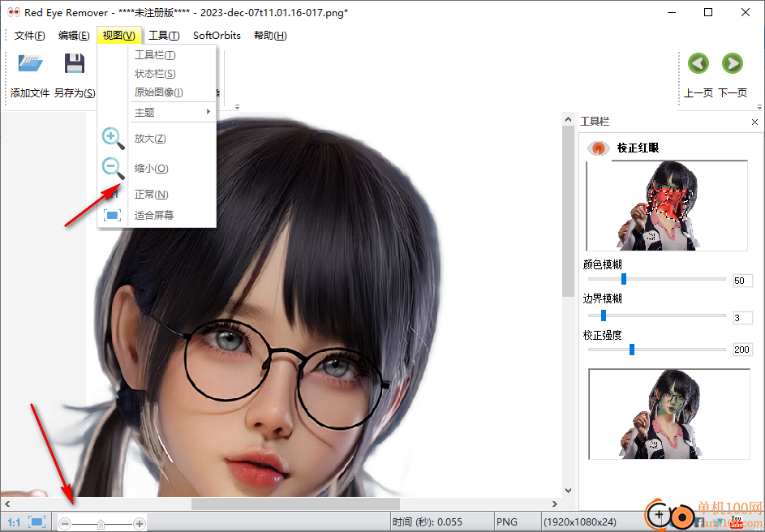Click the 时间 (秒): 0.055 status text
The height and width of the screenshot is (532, 765).
(x=428, y=522)
